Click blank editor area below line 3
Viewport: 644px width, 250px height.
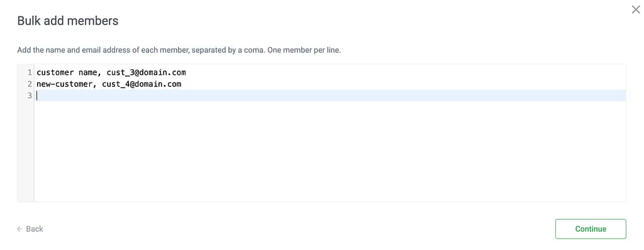pos(330,151)
